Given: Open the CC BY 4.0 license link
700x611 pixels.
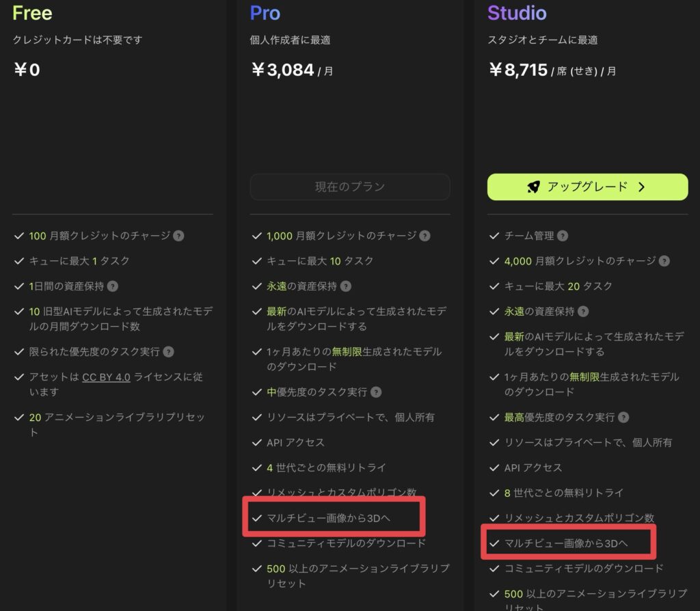Looking at the screenshot, I should coord(106,377).
